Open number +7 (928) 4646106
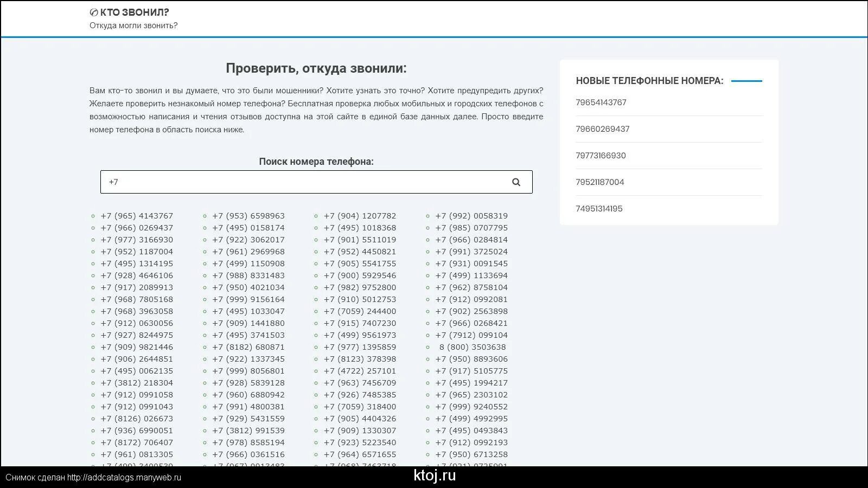 [x=137, y=275]
